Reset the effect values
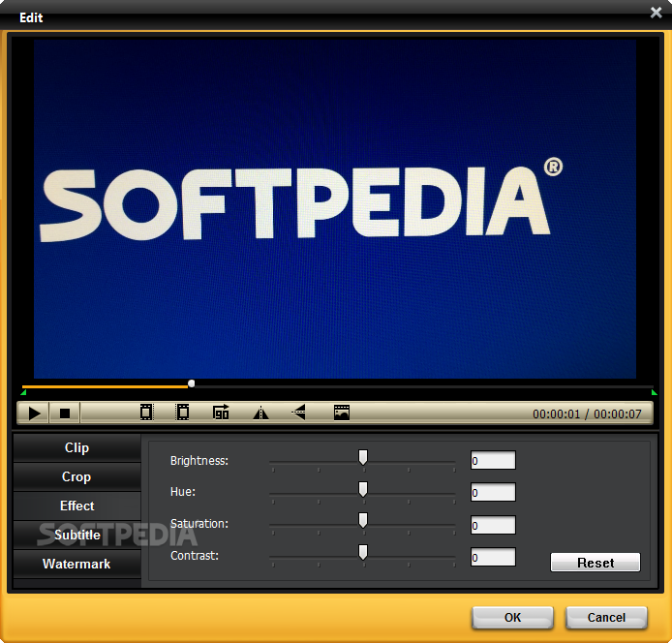672x643 pixels. pos(596,563)
